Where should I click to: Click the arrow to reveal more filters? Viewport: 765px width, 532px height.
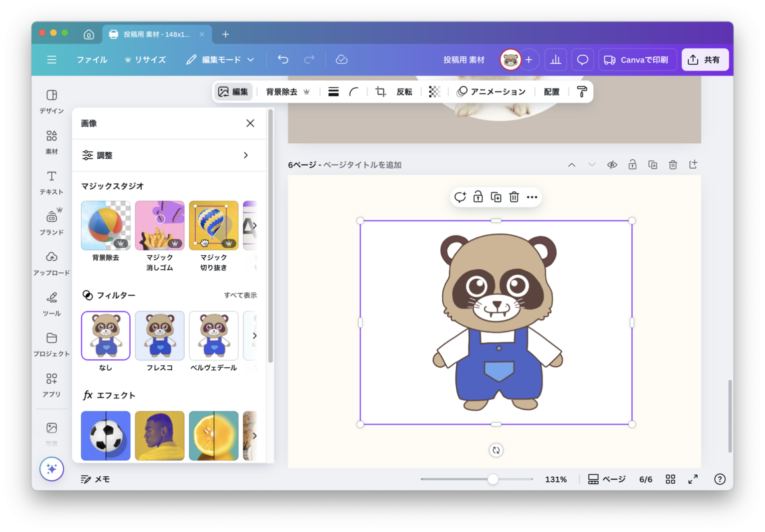coord(255,335)
